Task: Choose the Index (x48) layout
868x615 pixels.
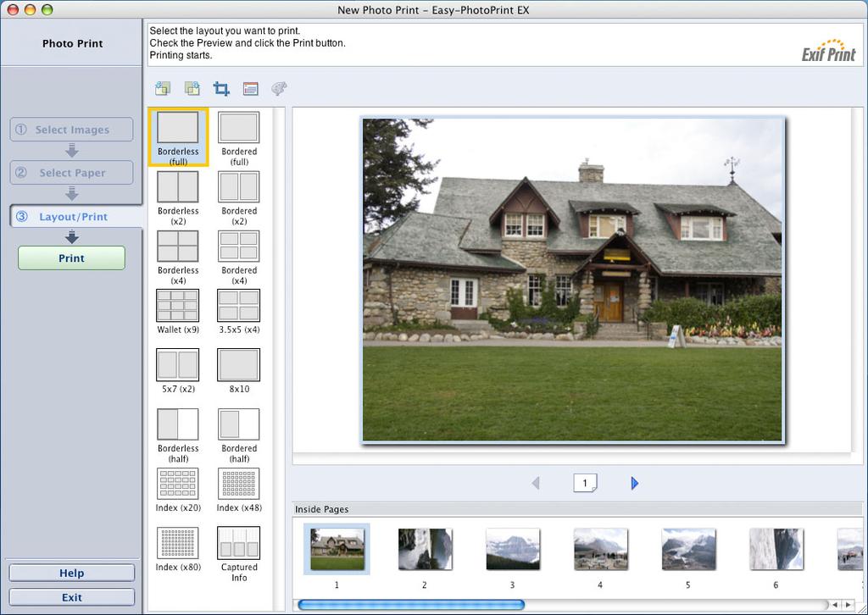Action: pos(238,490)
